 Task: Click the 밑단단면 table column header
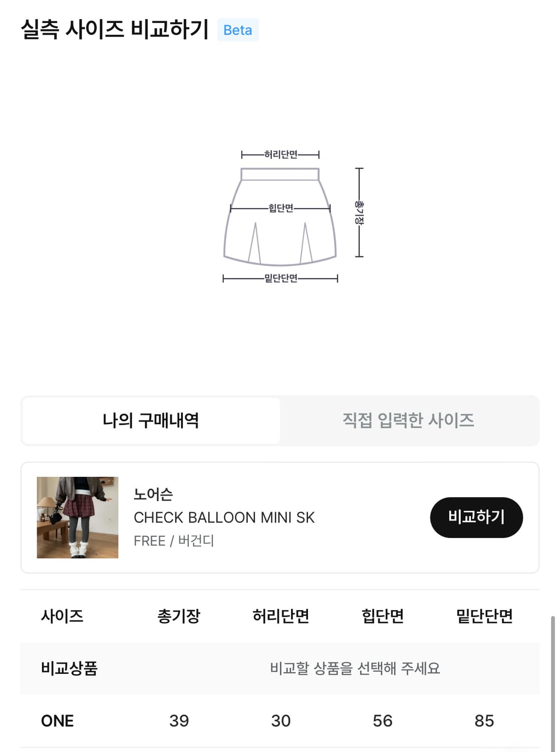coord(484,616)
